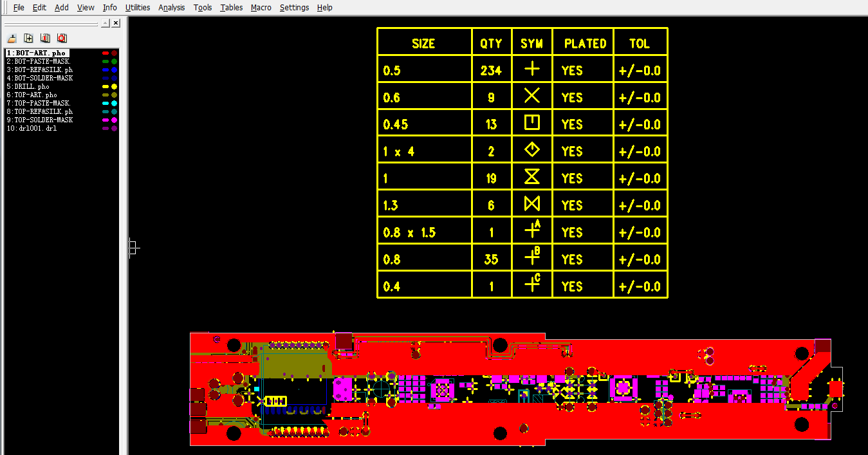Open the Macro menu
Screen dimensions: 868x455
click(261, 8)
